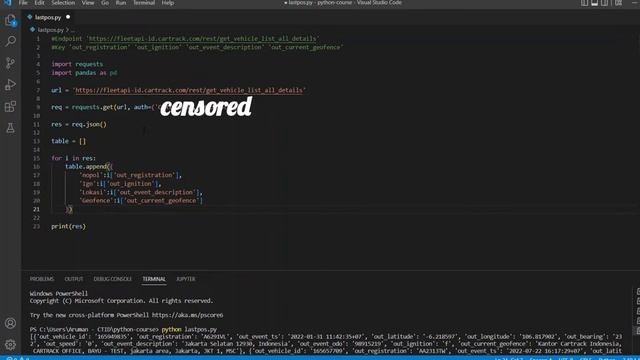Screen dimensions: 640x360
Task: Switch to the JUPYTER panel tab
Action: click(186, 279)
